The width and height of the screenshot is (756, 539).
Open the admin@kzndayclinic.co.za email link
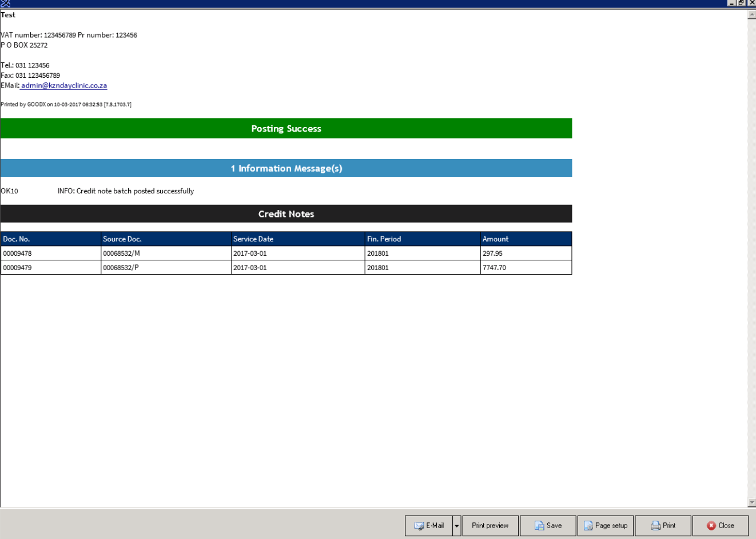coord(63,85)
